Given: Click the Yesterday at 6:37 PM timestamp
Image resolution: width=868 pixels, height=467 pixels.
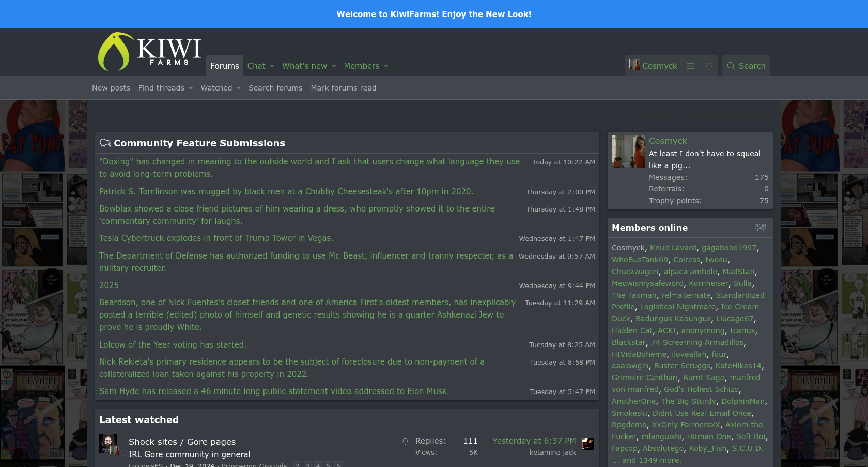Looking at the screenshot, I should click(x=534, y=441).
